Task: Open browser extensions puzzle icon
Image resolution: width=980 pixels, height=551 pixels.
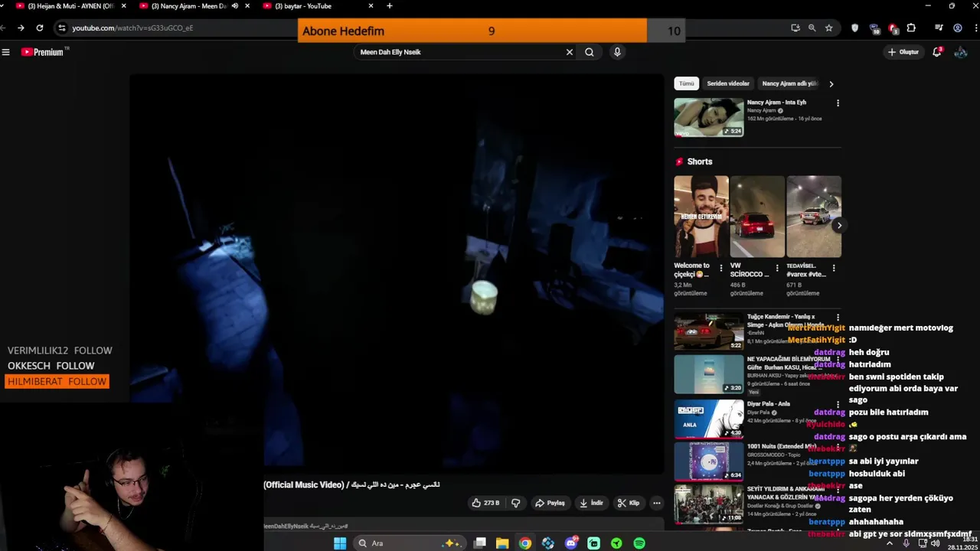Action: pyautogui.click(x=911, y=28)
